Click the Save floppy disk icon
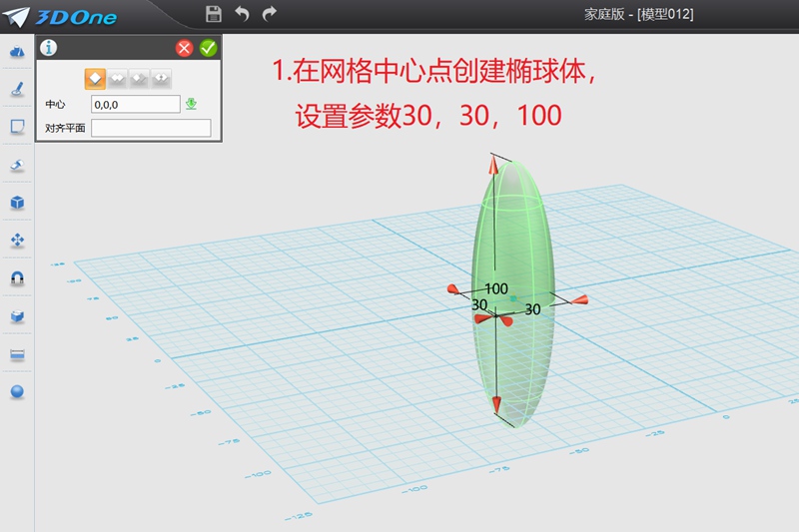Screen dimensions: 799x532 (214, 14)
